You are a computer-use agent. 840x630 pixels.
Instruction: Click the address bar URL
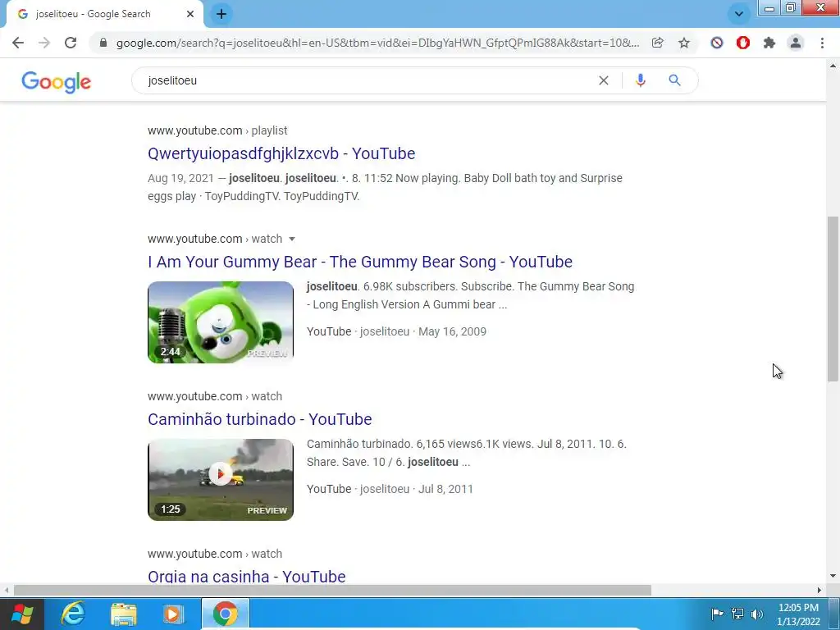coord(377,43)
